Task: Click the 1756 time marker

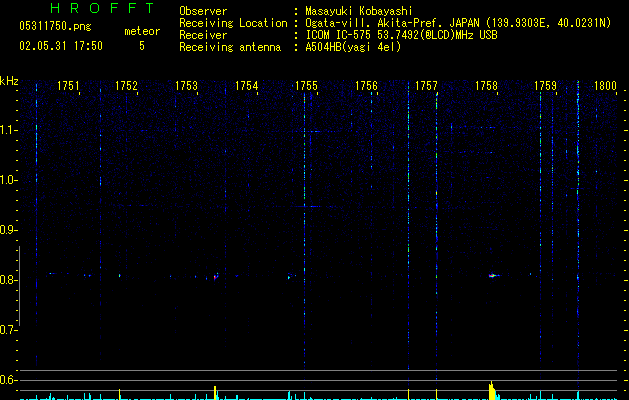Action: pyautogui.click(x=366, y=86)
